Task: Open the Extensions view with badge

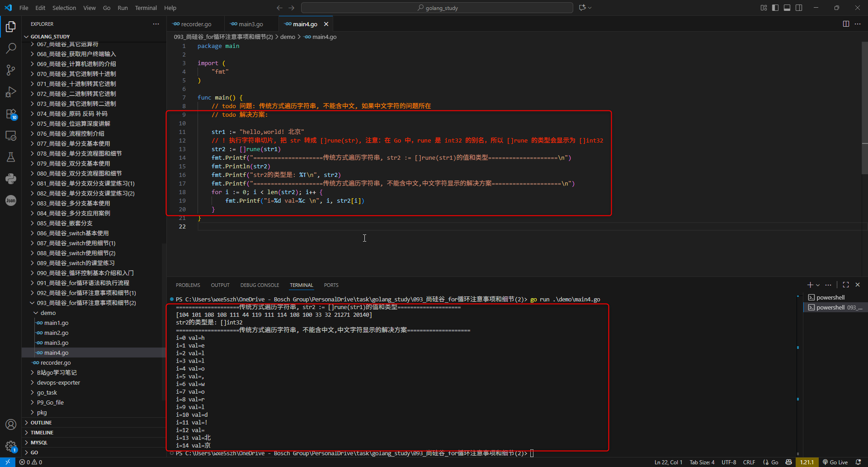Action: [x=11, y=114]
